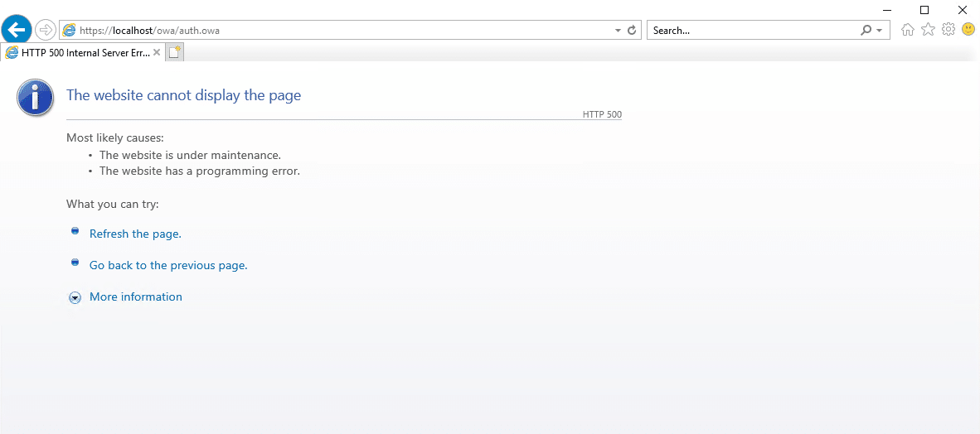Select the HTTP 500 Internal Server Error tab
This screenshot has width=980, height=434.
point(79,52)
